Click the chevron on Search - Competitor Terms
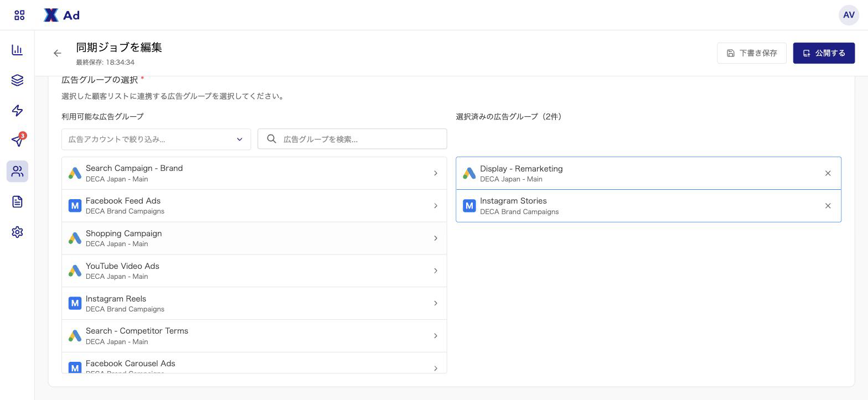The height and width of the screenshot is (400, 868). point(436,336)
